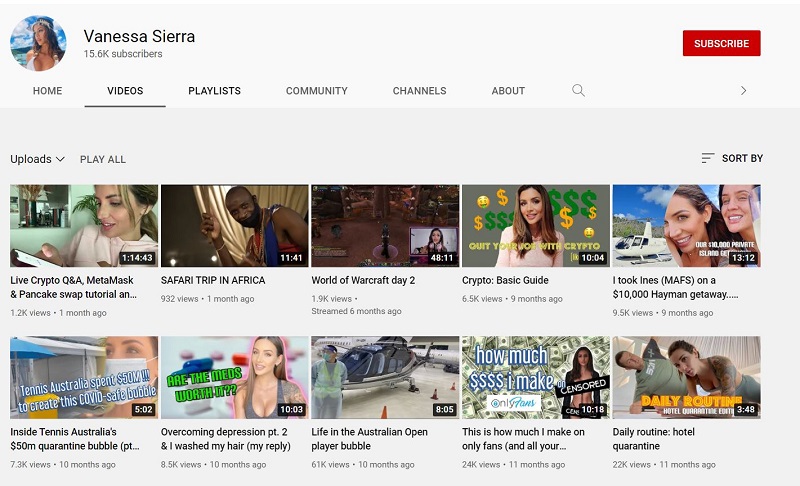Click the Crypto: Basic Guide title
This screenshot has height=486, width=800.
[x=505, y=280]
